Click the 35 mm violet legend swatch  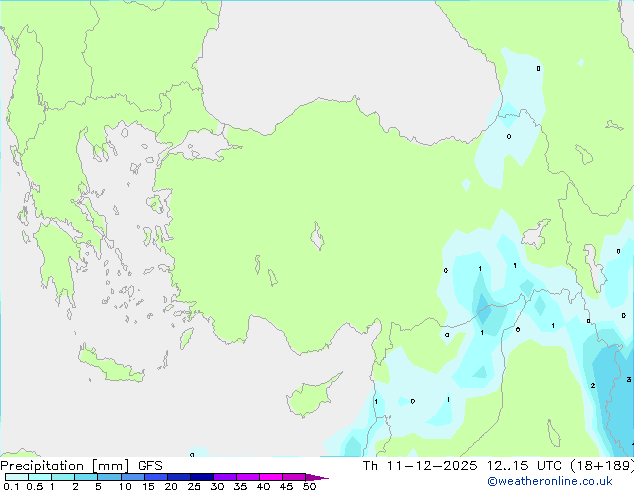point(247,477)
